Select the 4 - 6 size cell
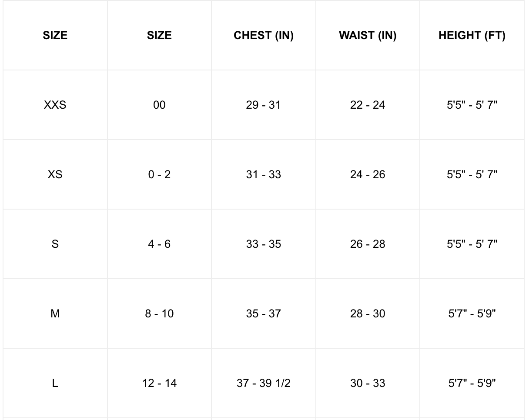The image size is (529, 420). [x=159, y=244]
